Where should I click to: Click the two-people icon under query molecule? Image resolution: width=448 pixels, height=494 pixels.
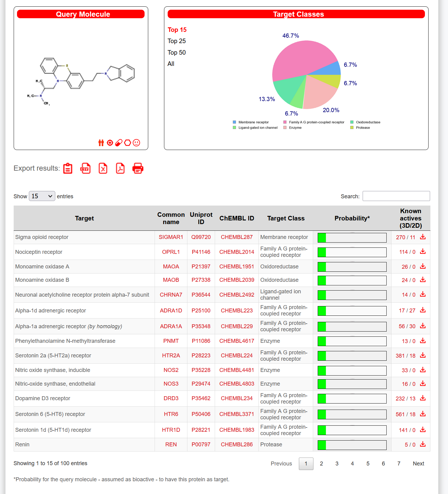tap(101, 143)
